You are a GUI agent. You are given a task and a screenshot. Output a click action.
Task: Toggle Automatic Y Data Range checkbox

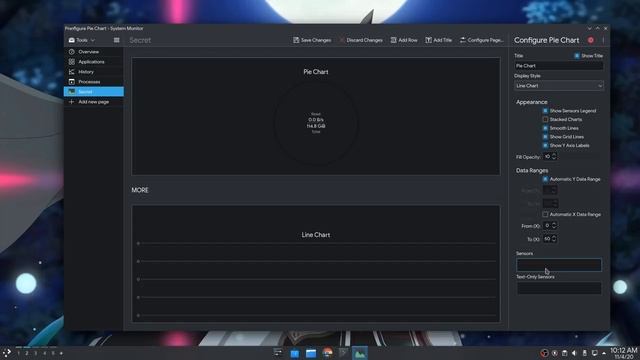[x=545, y=179]
